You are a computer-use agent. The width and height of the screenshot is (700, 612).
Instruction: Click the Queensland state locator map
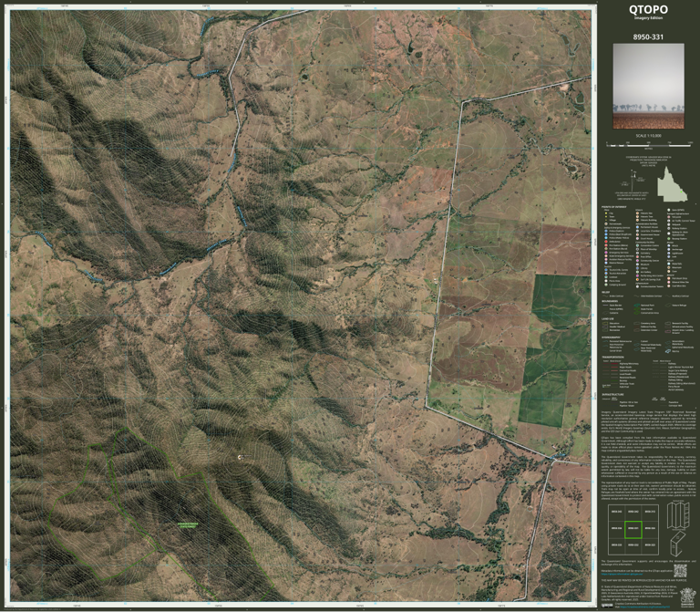[673, 184]
